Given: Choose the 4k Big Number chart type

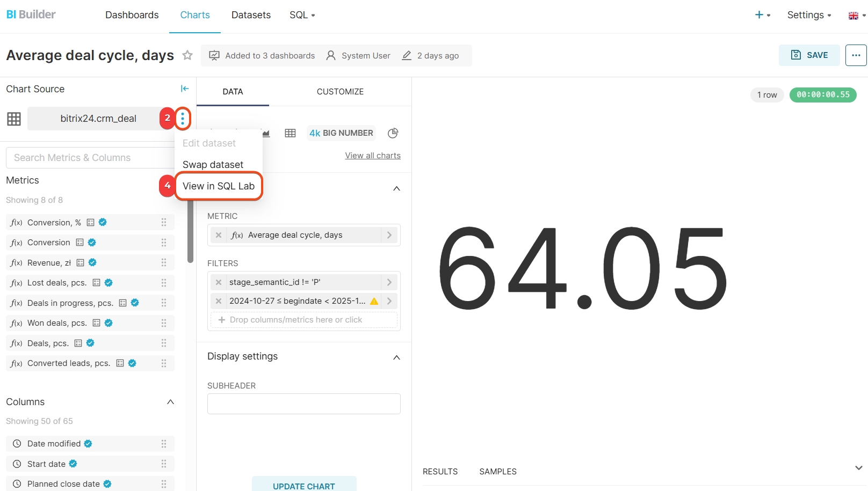Looking at the screenshot, I should point(341,133).
